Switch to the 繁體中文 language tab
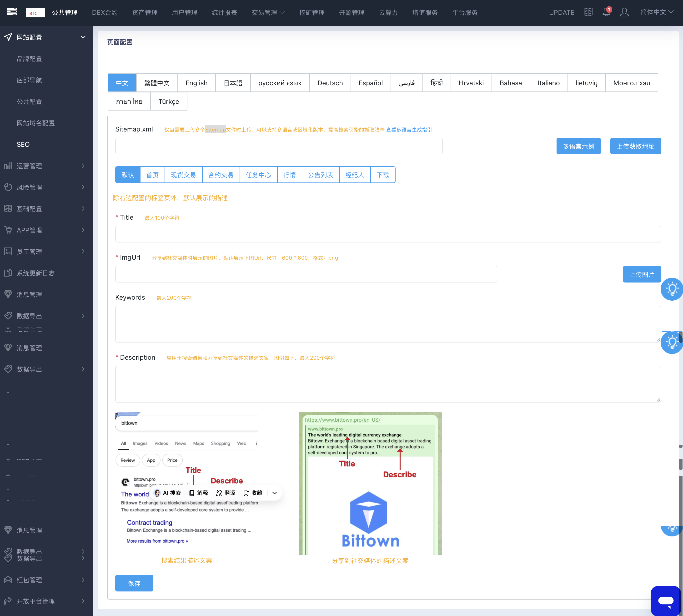The width and height of the screenshot is (683, 616). (x=157, y=83)
